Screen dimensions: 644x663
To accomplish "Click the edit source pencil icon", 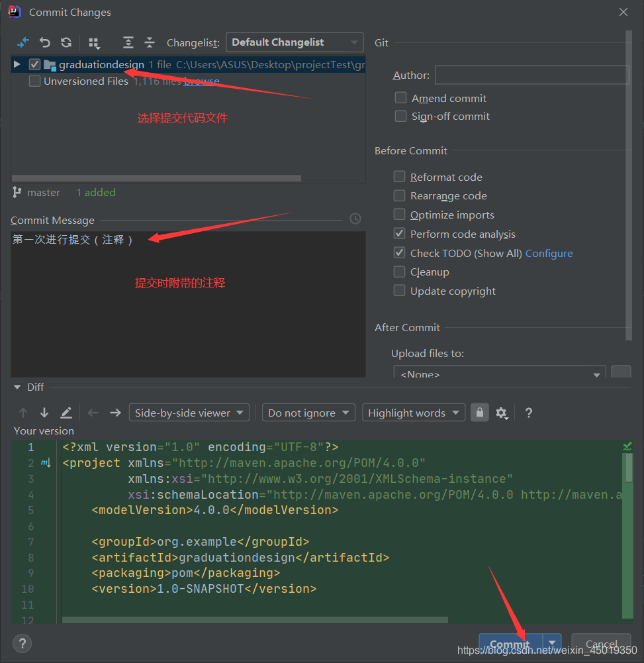I will point(66,412).
